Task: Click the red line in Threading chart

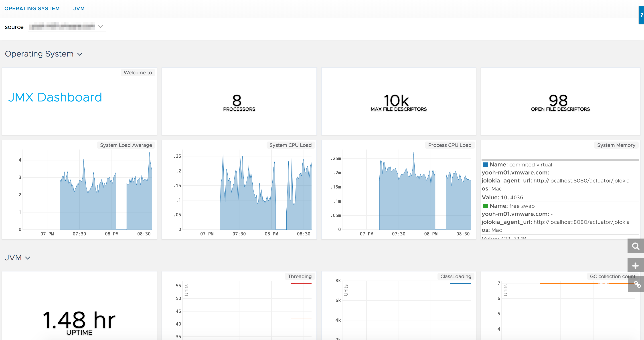Action: [x=301, y=283]
